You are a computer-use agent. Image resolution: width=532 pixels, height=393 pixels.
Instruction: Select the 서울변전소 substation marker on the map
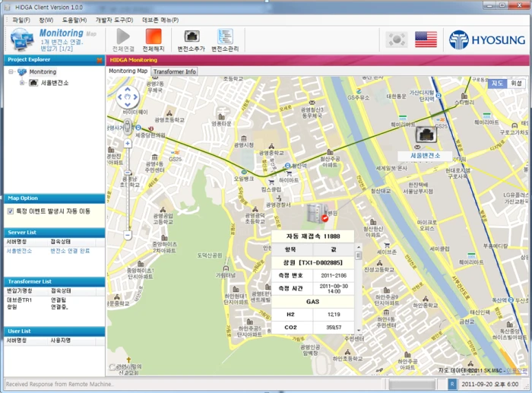[x=426, y=135]
